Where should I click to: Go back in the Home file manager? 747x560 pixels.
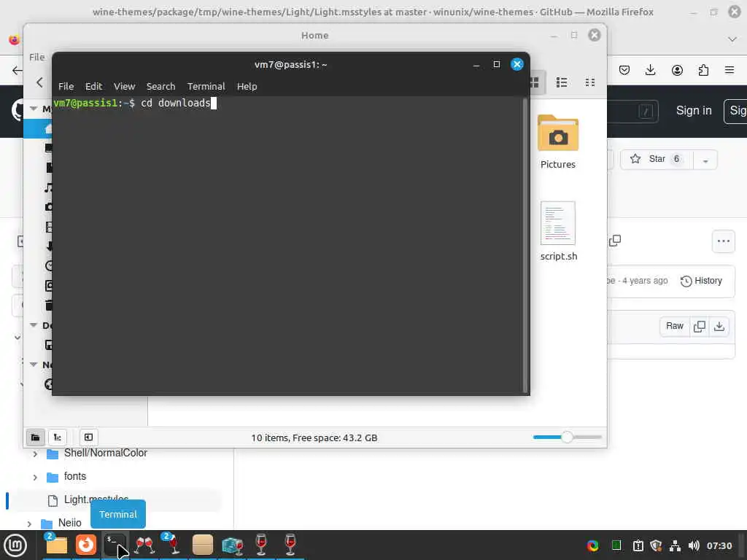click(39, 82)
